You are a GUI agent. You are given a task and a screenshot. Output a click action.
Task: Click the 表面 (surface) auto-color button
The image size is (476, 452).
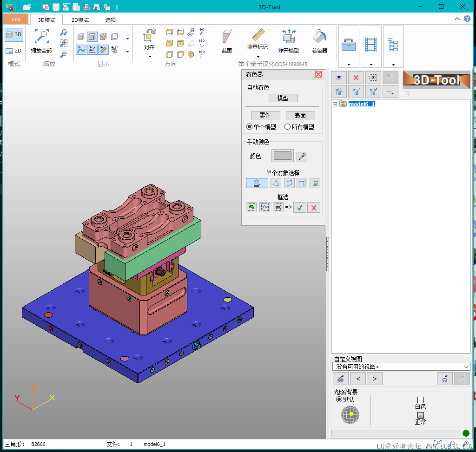[x=300, y=115]
